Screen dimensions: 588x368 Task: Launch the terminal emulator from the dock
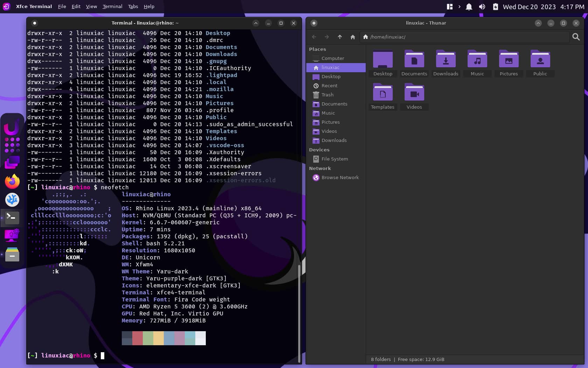click(x=12, y=218)
